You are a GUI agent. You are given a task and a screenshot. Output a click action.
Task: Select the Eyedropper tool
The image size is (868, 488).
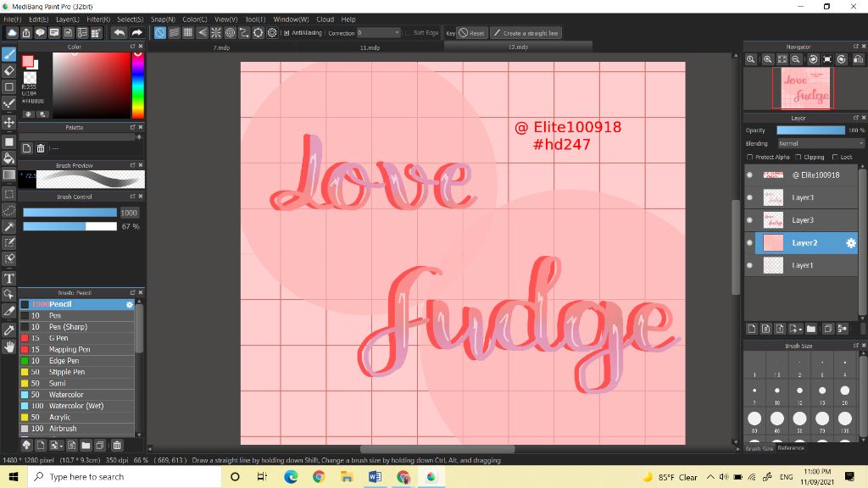8,330
